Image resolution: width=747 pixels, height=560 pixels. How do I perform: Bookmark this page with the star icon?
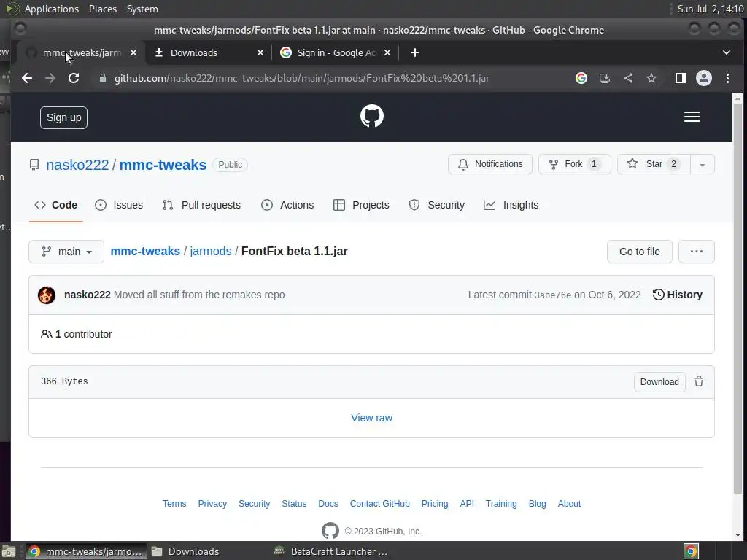point(651,78)
